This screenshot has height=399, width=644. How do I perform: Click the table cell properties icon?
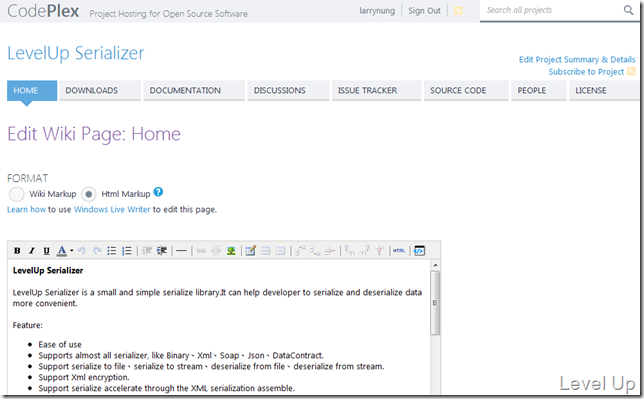[281, 251]
